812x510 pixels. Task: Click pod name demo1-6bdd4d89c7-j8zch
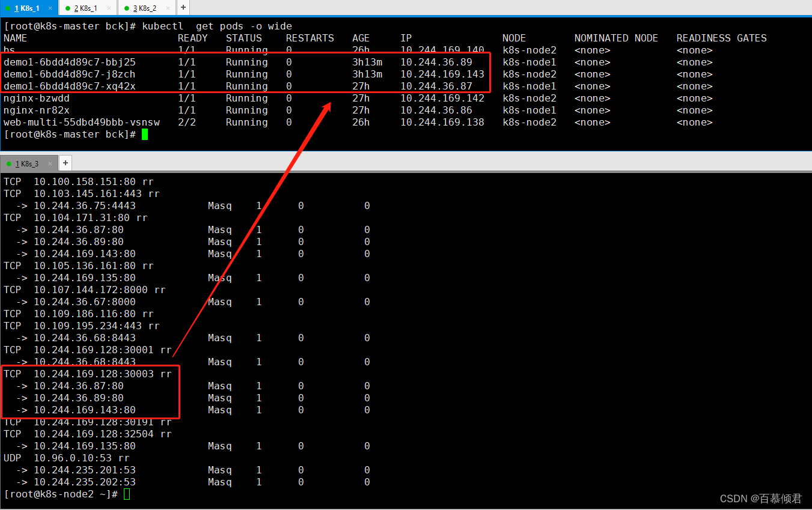point(70,74)
